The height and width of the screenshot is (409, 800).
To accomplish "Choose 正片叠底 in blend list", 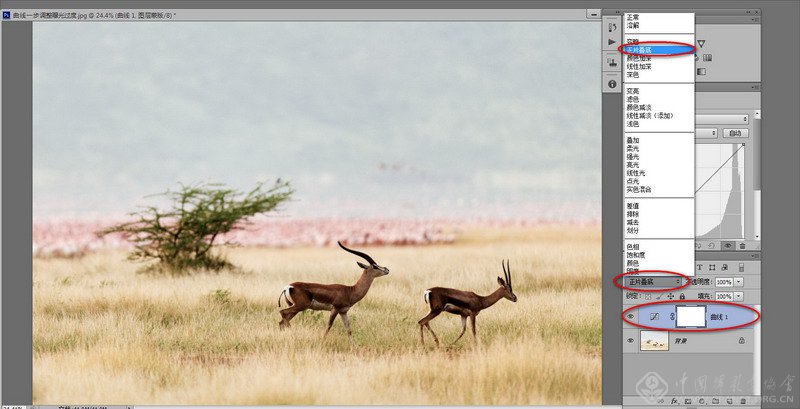I will tap(659, 49).
